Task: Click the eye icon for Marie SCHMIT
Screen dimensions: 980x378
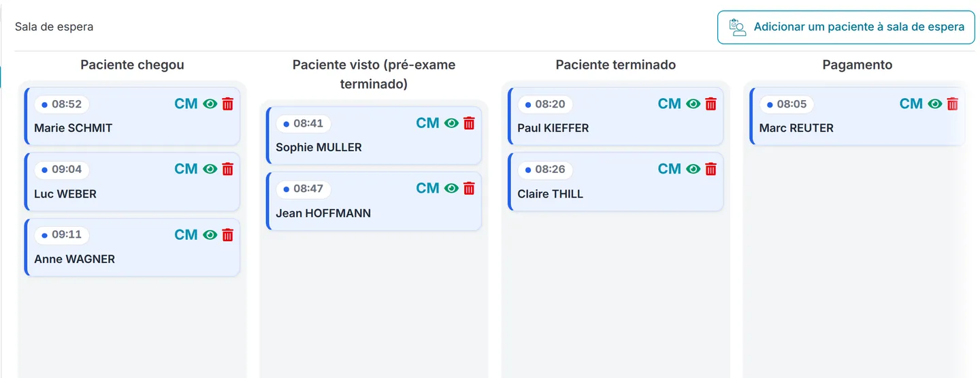Action: [210, 104]
